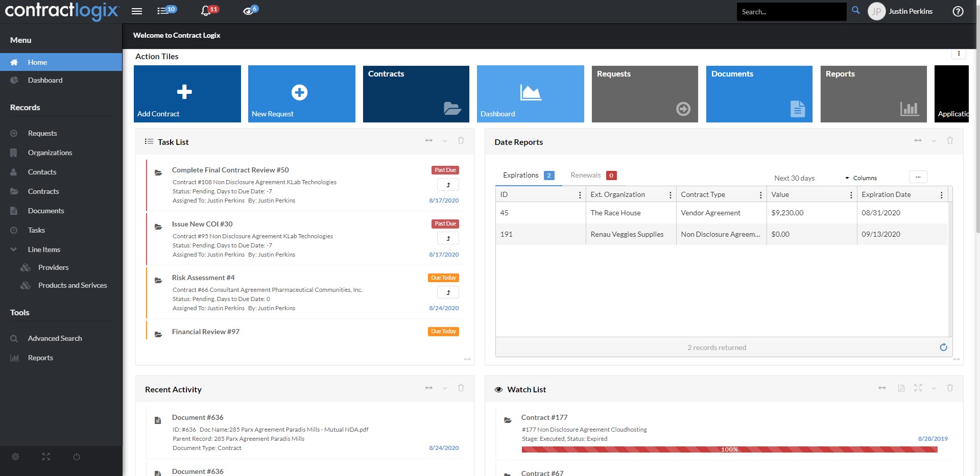Focus the Search input field
980x476 pixels.
tap(791, 11)
